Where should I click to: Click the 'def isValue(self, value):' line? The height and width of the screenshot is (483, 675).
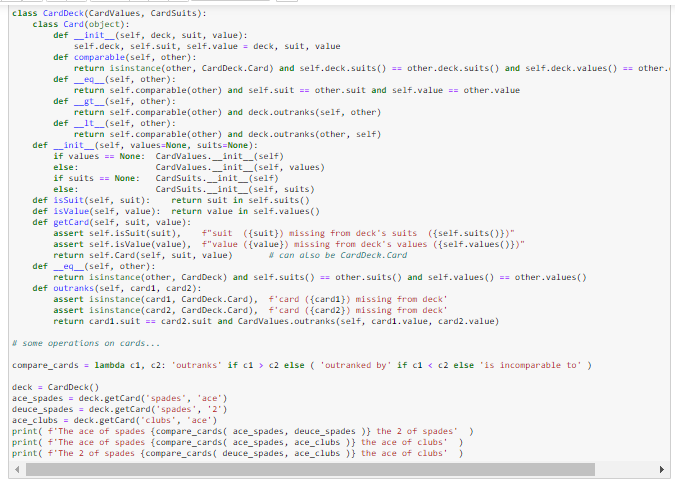tap(176, 211)
